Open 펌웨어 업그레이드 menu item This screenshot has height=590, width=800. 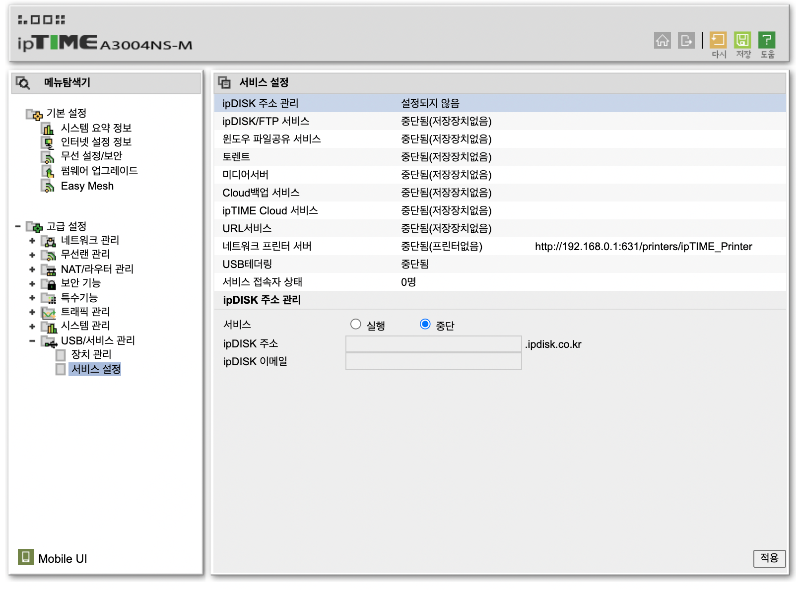pyautogui.click(x=99, y=171)
